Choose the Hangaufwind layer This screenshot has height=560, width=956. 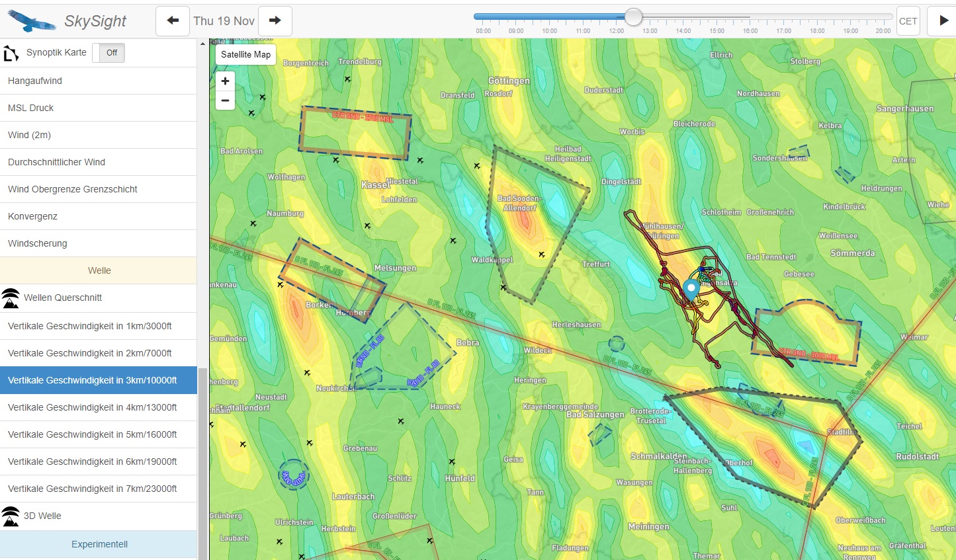tap(35, 81)
